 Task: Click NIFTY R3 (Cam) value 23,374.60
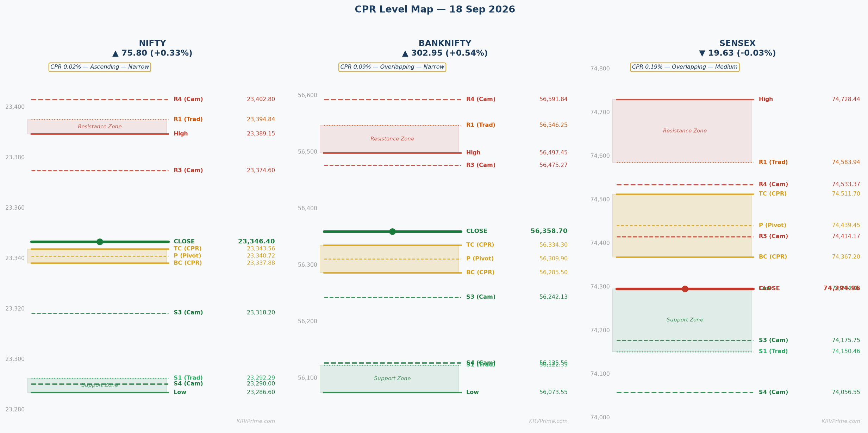tap(261, 171)
